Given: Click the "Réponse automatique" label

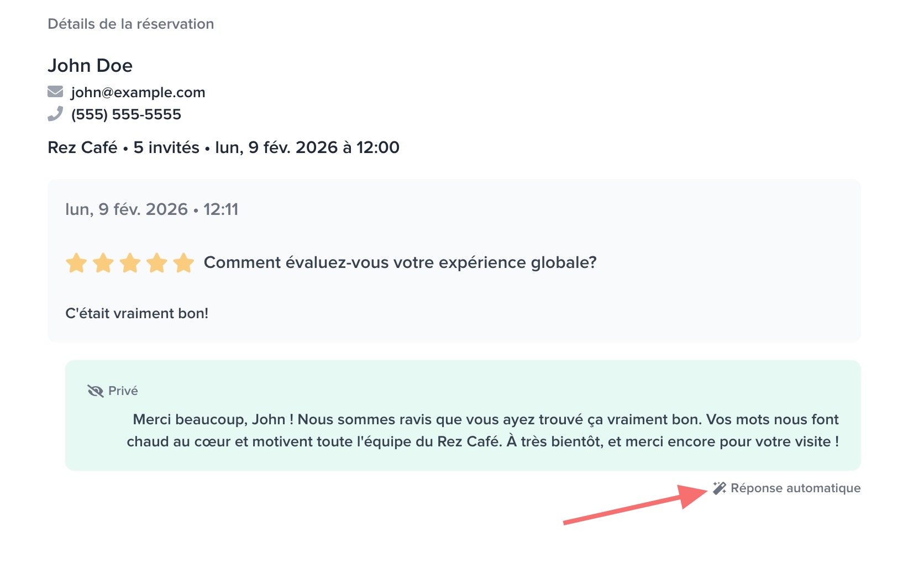Looking at the screenshot, I should 795,488.
